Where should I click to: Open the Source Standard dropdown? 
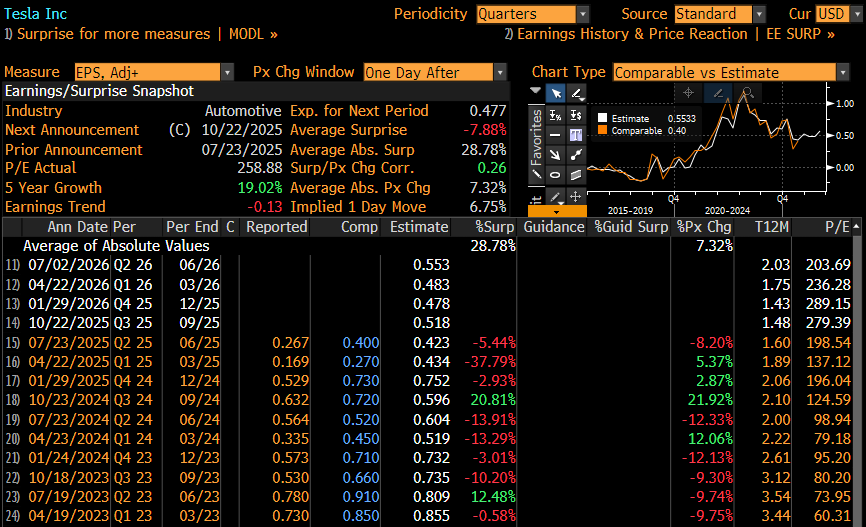pos(719,14)
